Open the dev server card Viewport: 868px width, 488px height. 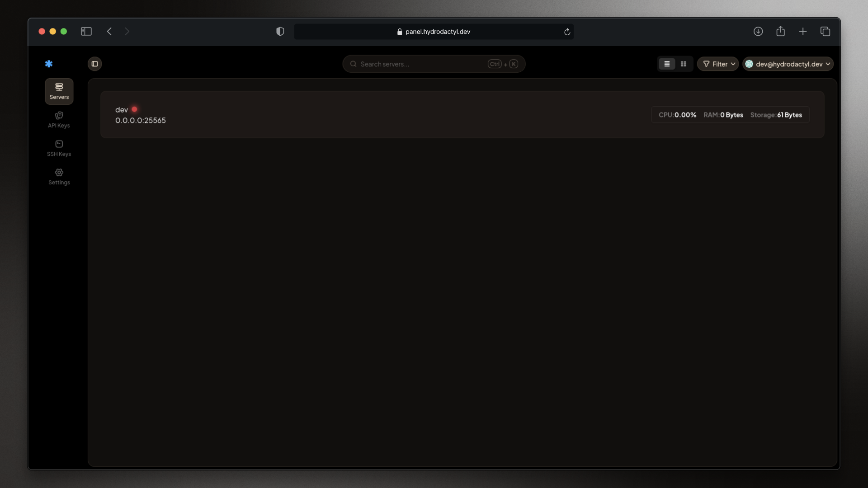462,114
